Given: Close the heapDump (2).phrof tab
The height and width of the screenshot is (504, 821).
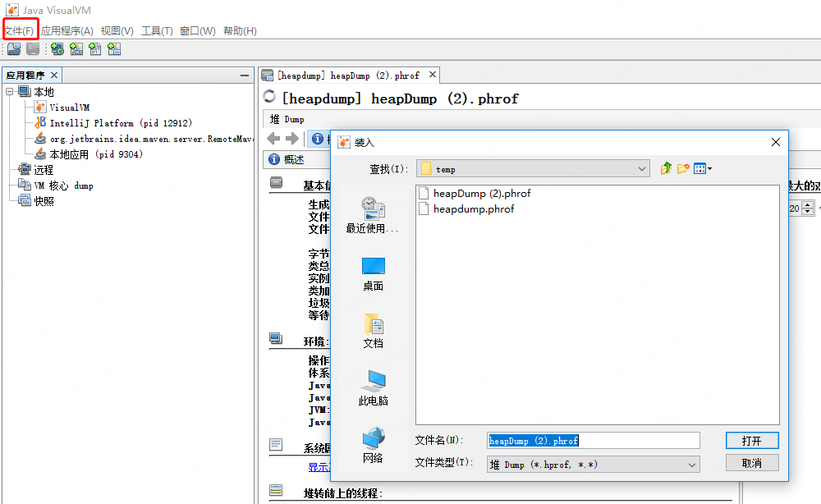Looking at the screenshot, I should click(x=433, y=75).
